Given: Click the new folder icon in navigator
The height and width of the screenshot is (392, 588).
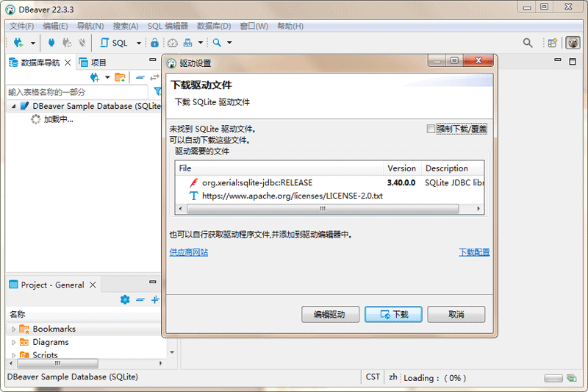Looking at the screenshot, I should coord(120,77).
